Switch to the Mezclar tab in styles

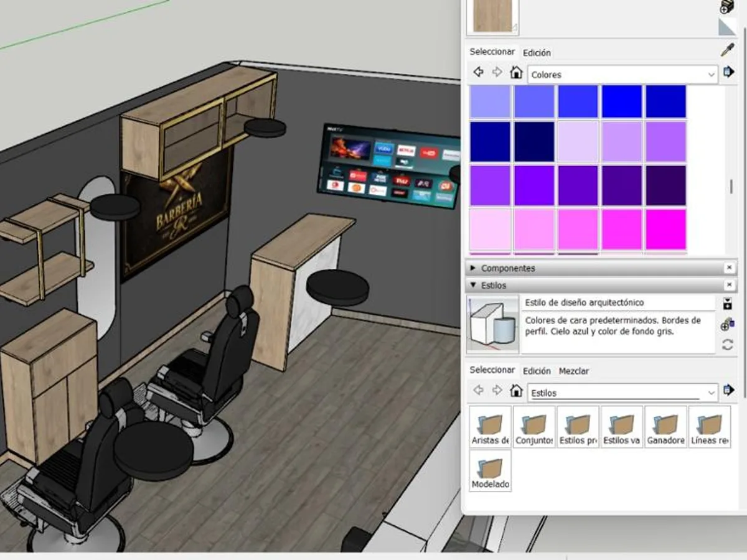[x=573, y=371]
